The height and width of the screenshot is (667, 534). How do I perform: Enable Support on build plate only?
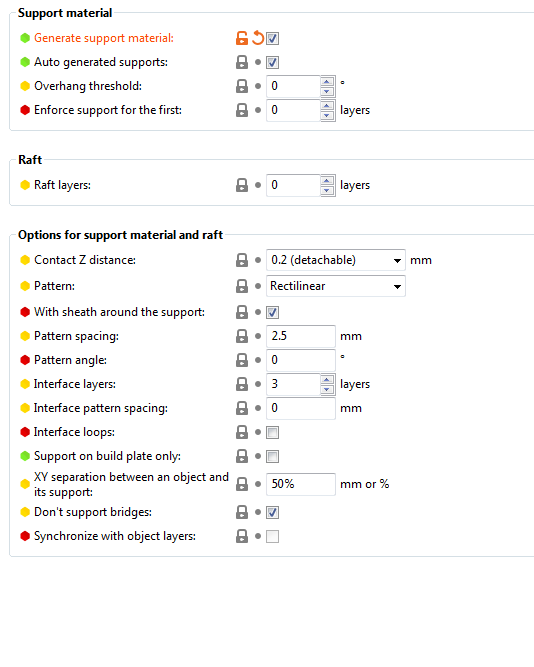(x=272, y=456)
